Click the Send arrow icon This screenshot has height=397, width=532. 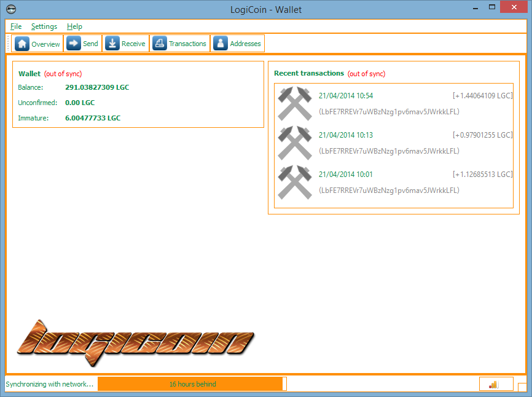[74, 44]
